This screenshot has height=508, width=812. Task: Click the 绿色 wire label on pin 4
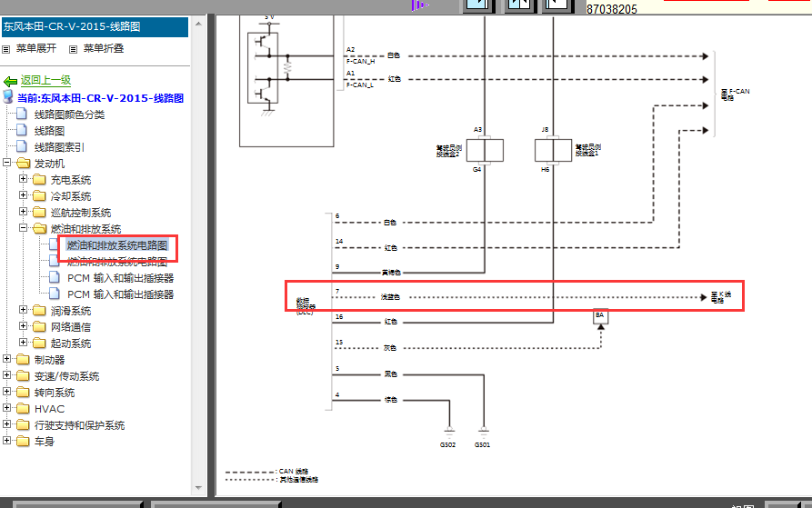coord(391,399)
